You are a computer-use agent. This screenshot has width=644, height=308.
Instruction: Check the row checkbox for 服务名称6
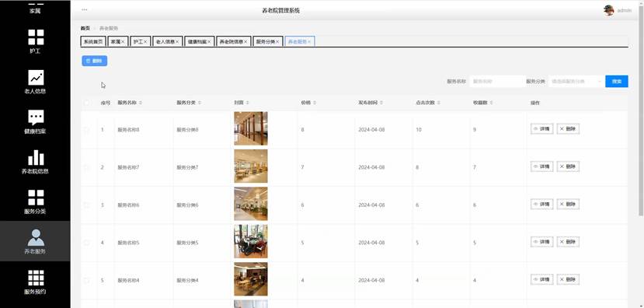(x=87, y=205)
